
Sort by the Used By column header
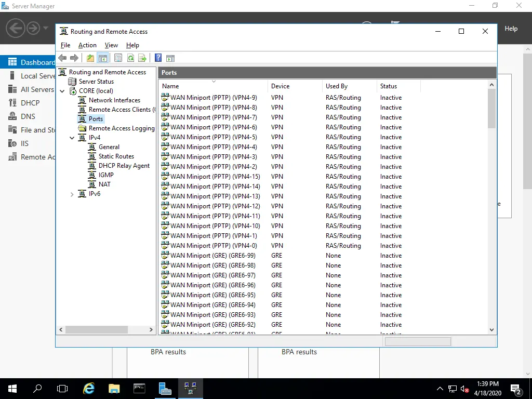pos(349,86)
